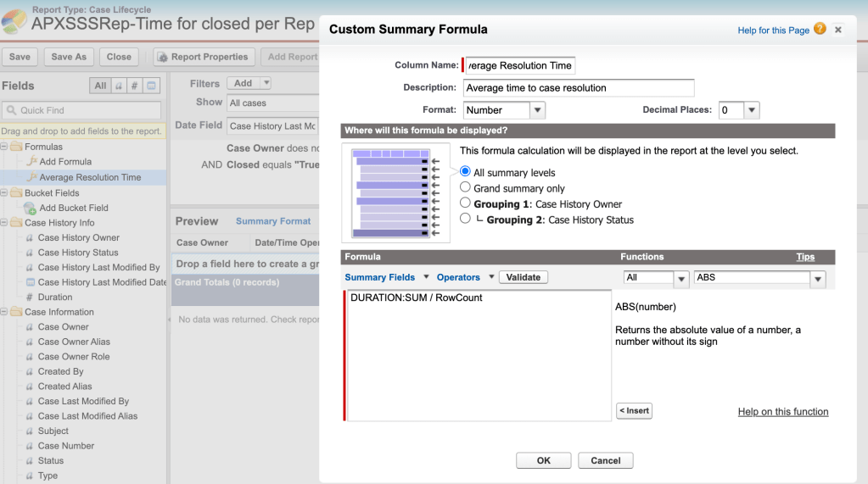Click the Report Properties icon button
868x484 pixels.
pyautogui.click(x=162, y=57)
